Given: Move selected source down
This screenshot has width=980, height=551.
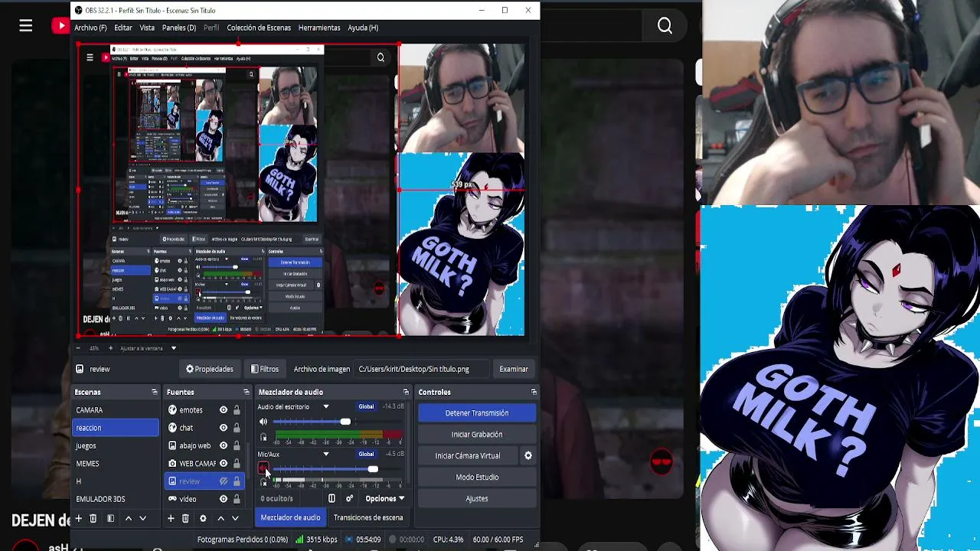Looking at the screenshot, I should point(235,518).
